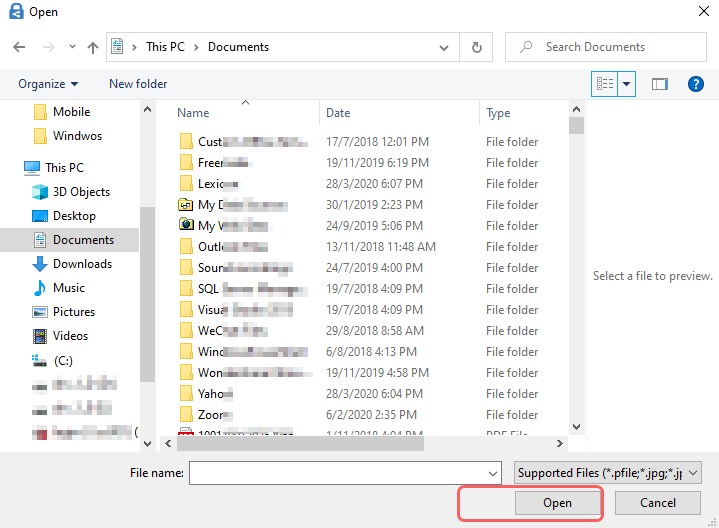719x528 pixels.
Task: Refresh the Documents folder listing
Action: pos(476,47)
